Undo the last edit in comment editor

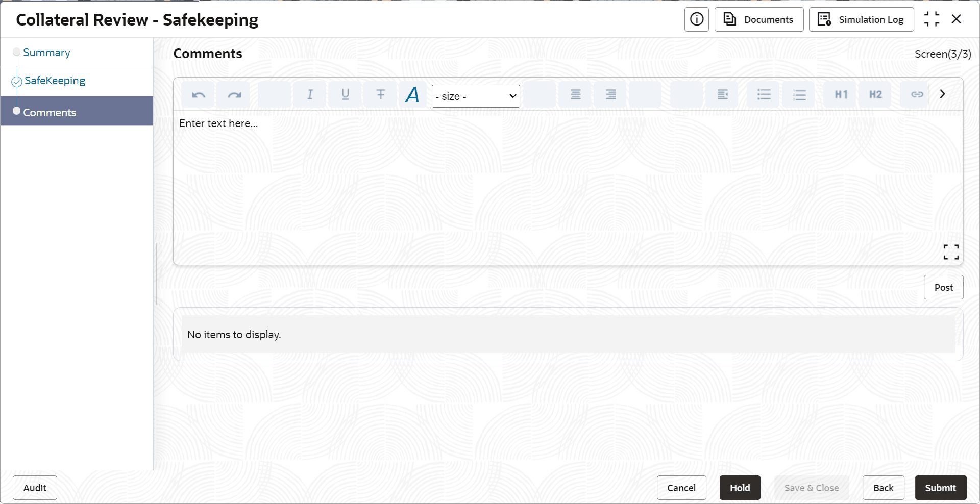pos(198,94)
